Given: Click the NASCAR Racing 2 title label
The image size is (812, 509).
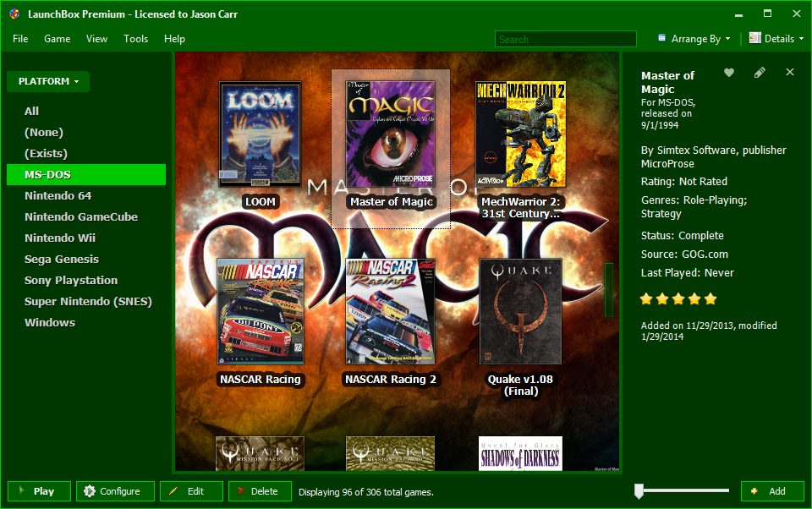Looking at the screenshot, I should [391, 380].
